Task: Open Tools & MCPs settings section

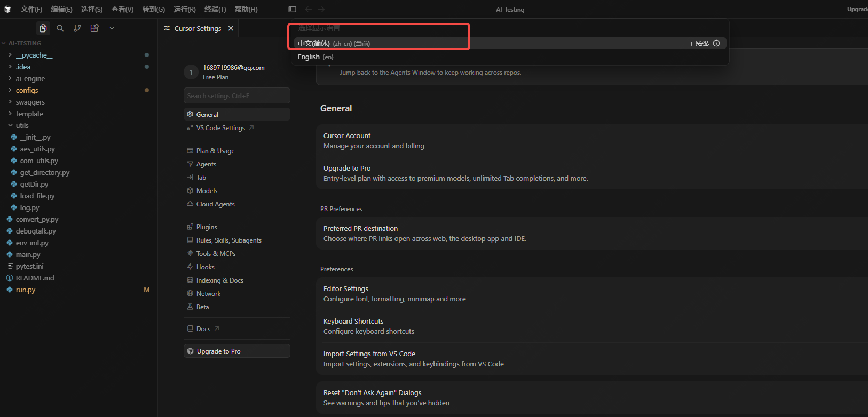Action: point(237,254)
